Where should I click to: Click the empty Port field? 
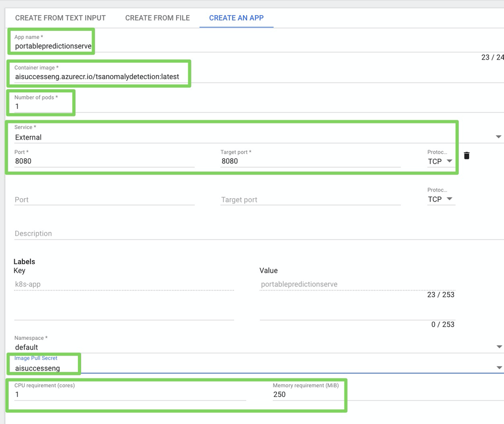pyautogui.click(x=104, y=200)
